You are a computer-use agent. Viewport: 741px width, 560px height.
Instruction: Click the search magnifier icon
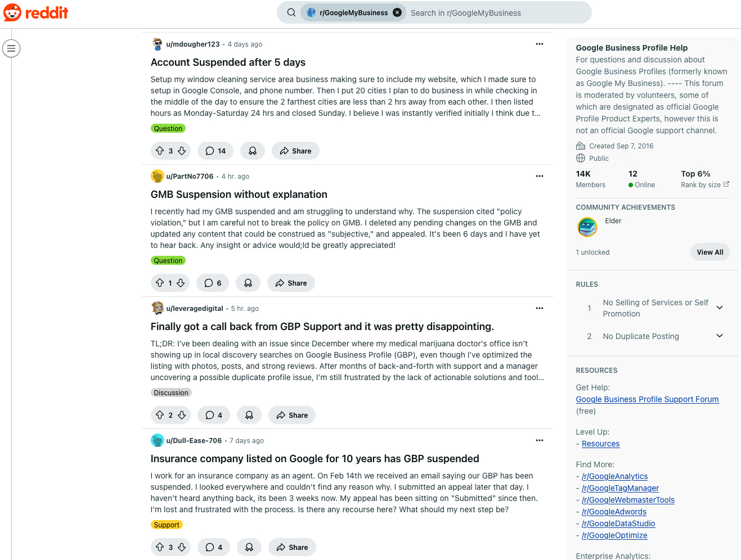point(291,12)
